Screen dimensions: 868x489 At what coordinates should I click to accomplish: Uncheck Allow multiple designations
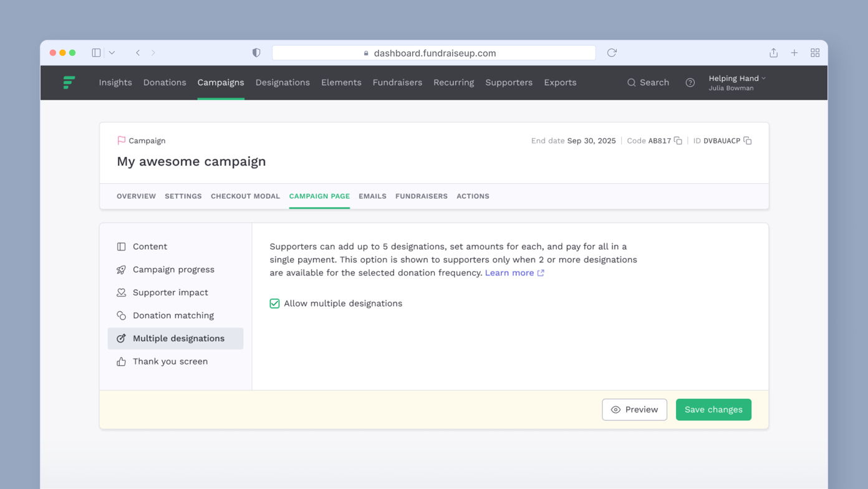click(274, 303)
